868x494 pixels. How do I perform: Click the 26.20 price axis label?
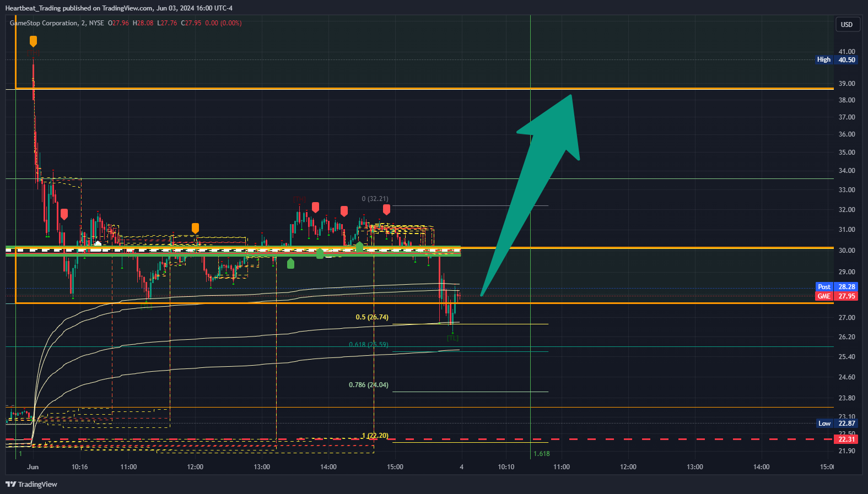tap(847, 337)
